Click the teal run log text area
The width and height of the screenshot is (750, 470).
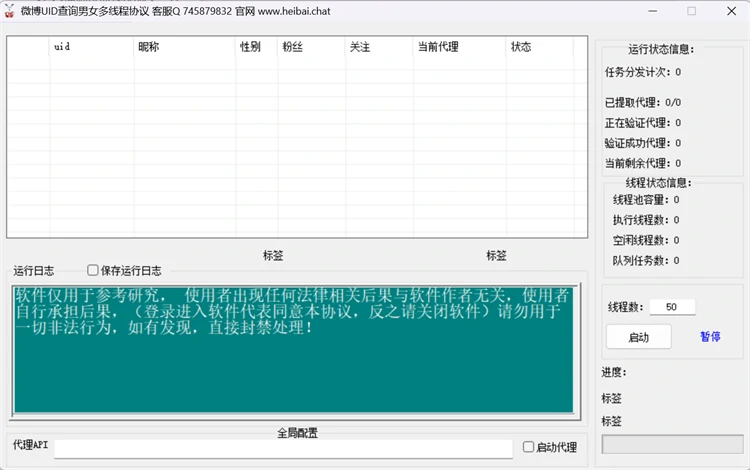(294, 350)
